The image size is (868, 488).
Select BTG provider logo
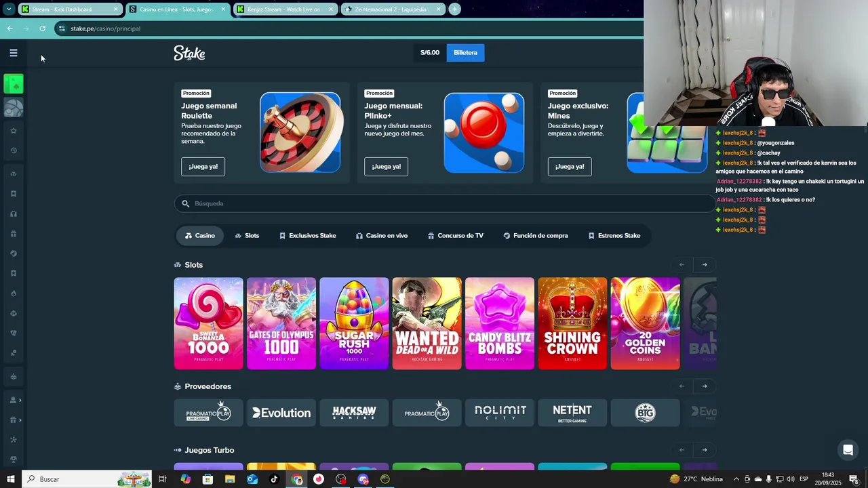pos(645,413)
